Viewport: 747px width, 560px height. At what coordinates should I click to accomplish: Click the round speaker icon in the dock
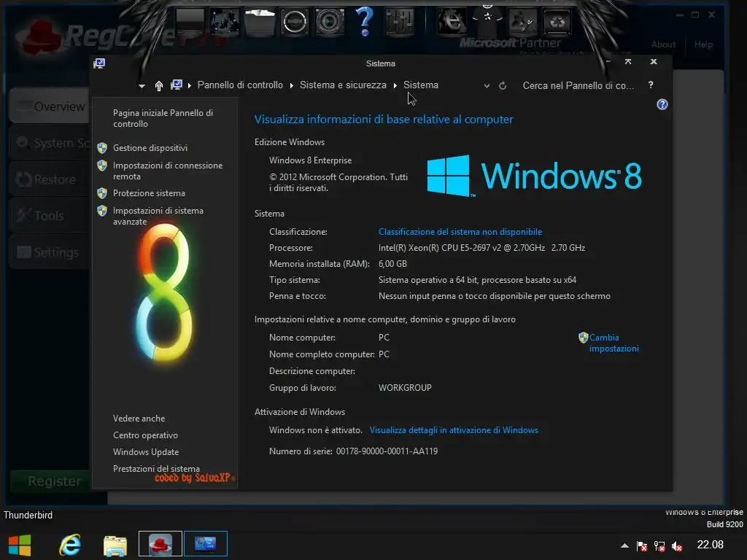(x=295, y=21)
